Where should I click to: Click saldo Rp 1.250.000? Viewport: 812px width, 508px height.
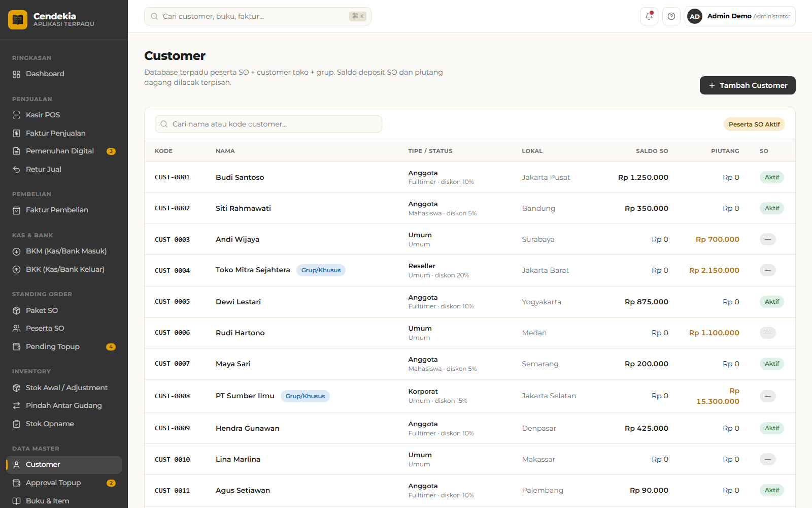tap(643, 177)
